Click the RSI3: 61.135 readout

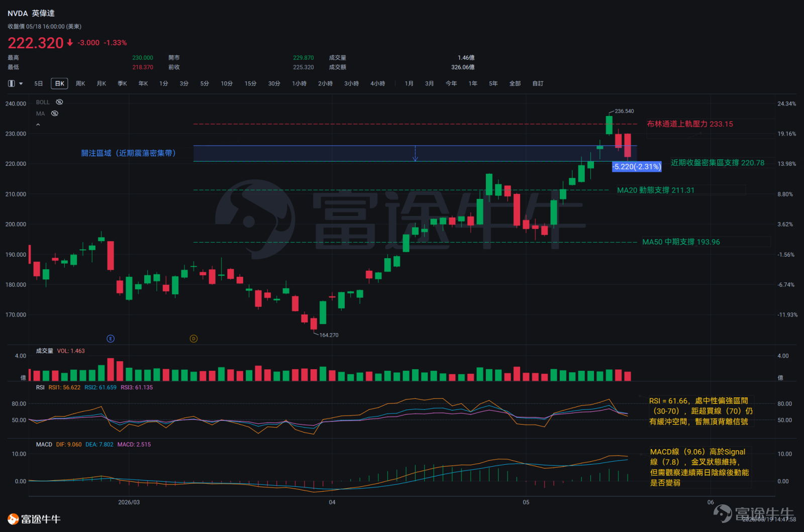(137, 388)
